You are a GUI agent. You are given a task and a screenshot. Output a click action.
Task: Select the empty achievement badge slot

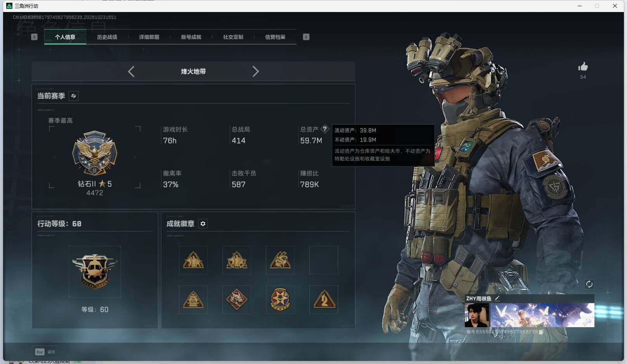tap(324, 260)
